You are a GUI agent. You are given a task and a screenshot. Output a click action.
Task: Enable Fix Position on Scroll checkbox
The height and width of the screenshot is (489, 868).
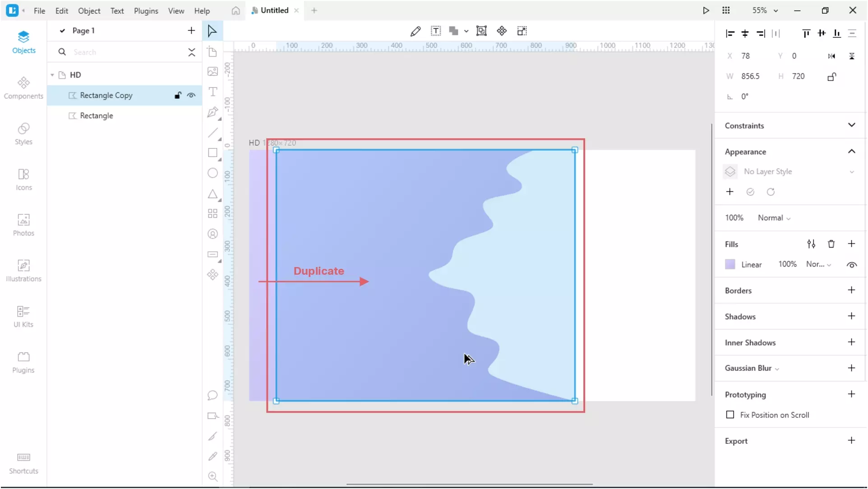[730, 415]
